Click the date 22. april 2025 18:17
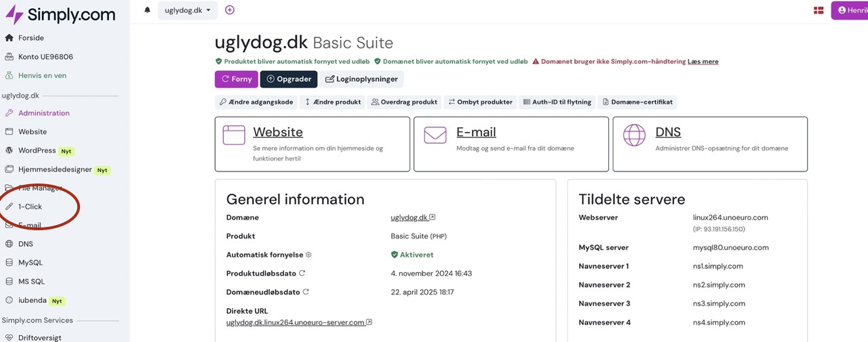The width and height of the screenshot is (868, 342). tap(422, 292)
